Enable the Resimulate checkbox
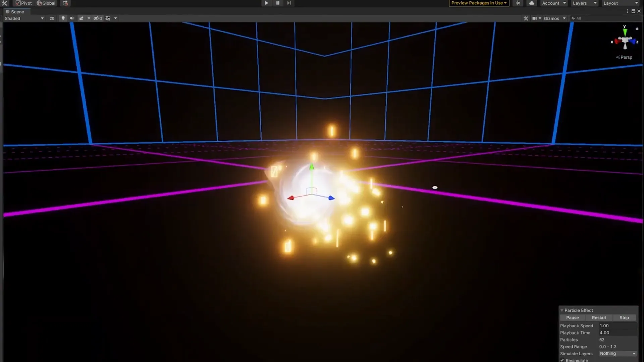644x362 pixels. 562,360
